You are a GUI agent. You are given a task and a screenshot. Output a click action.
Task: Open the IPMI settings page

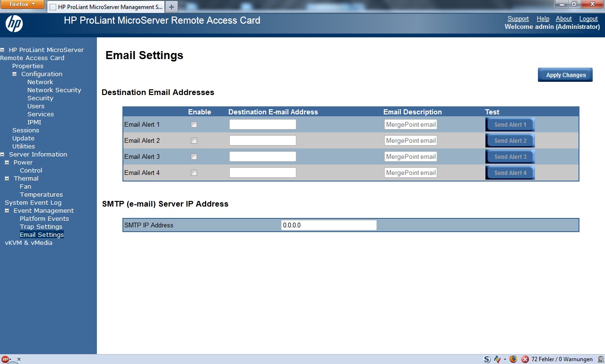[34, 122]
